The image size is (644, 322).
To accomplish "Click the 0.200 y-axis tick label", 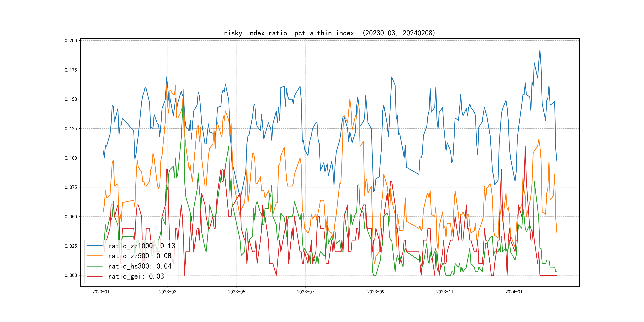I will [71, 41].
